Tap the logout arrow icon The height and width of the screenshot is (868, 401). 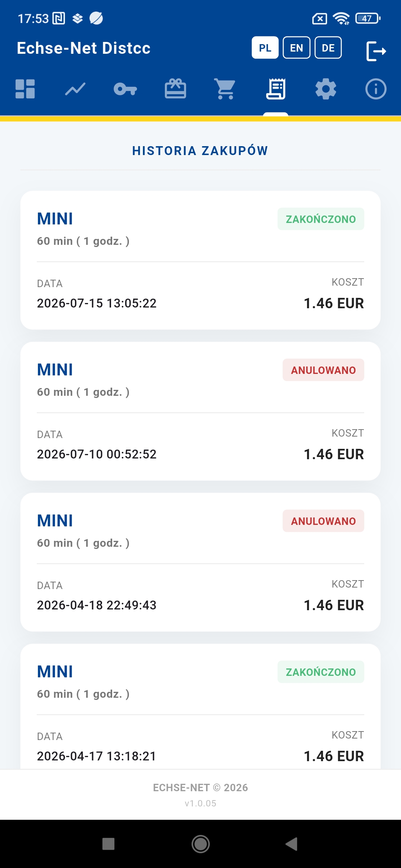coord(376,51)
